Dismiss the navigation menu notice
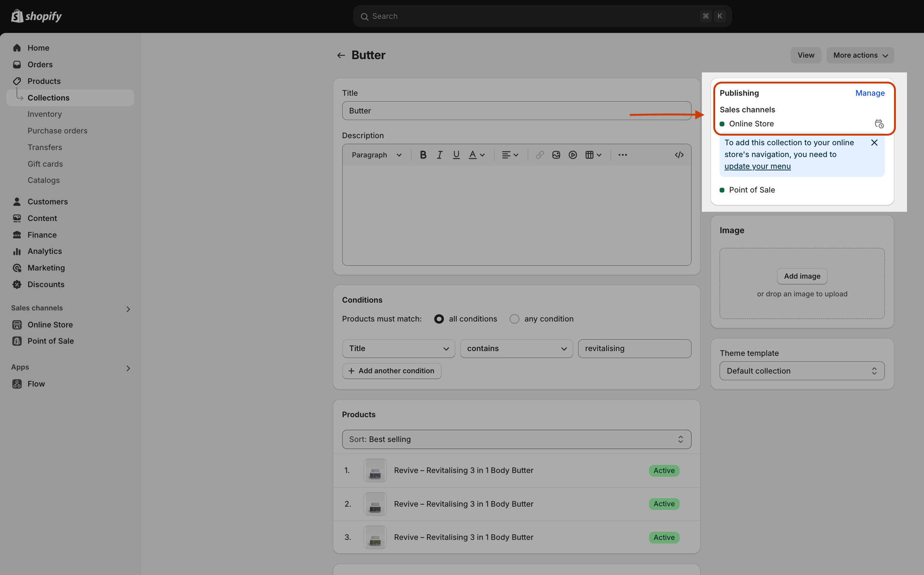Image resolution: width=924 pixels, height=575 pixels. tap(874, 143)
